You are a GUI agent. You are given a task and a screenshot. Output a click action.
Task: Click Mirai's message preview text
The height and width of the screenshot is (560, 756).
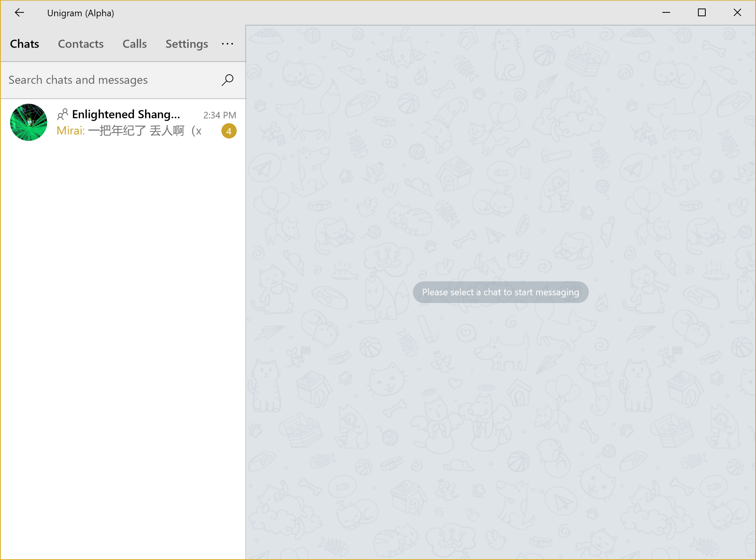[x=128, y=131]
